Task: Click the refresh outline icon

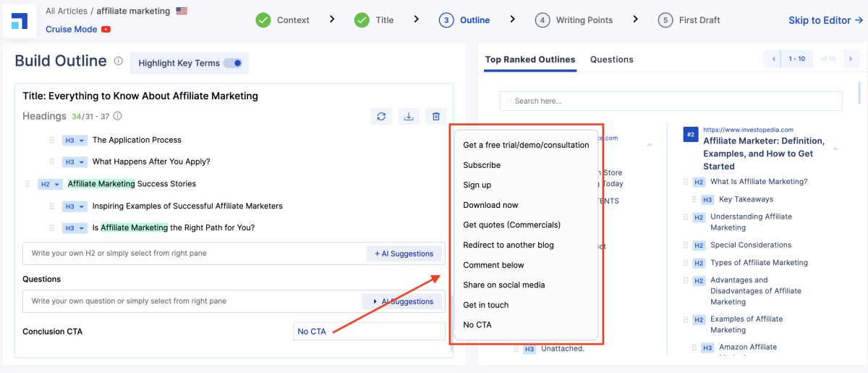Action: (380, 116)
